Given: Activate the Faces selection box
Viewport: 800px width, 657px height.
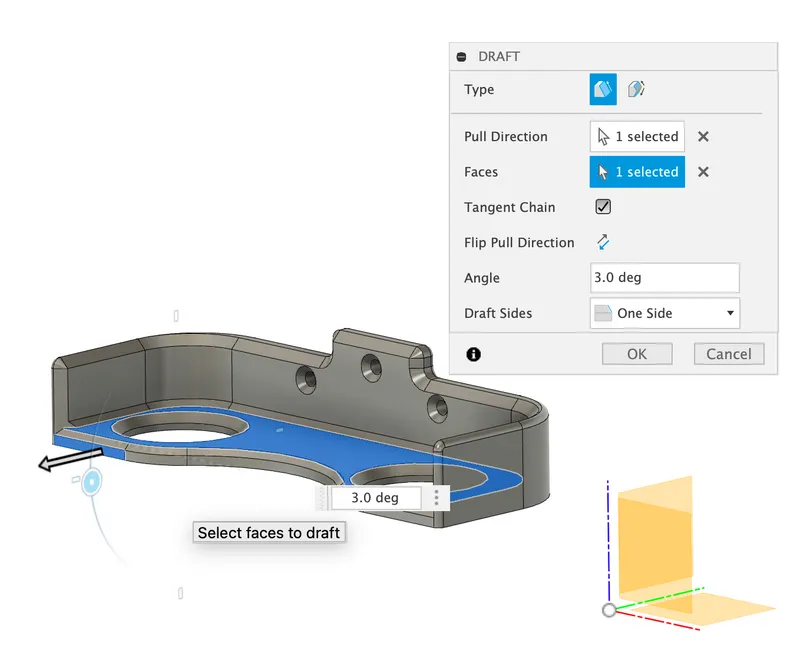Looking at the screenshot, I should click(637, 172).
